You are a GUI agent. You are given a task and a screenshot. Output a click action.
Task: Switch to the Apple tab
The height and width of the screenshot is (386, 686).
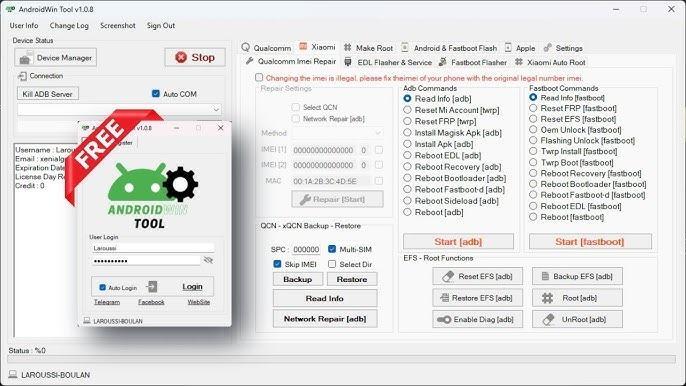520,47
